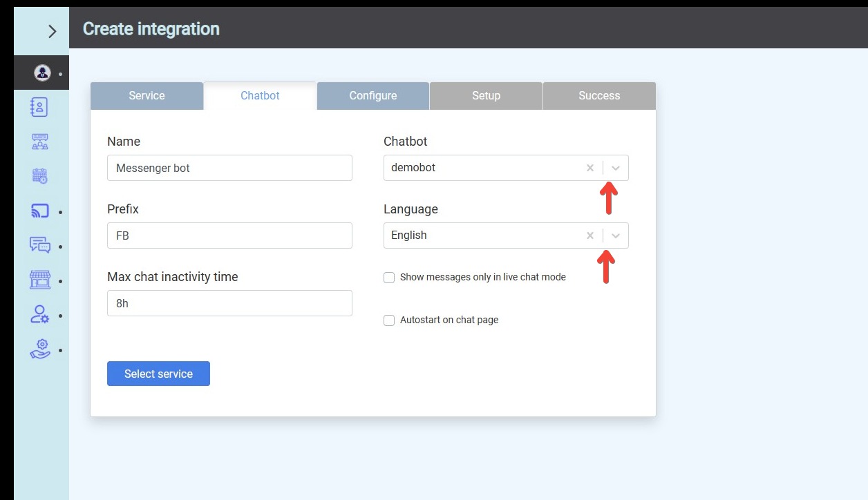Expand the Language dropdown arrow
868x500 pixels.
[616, 235]
